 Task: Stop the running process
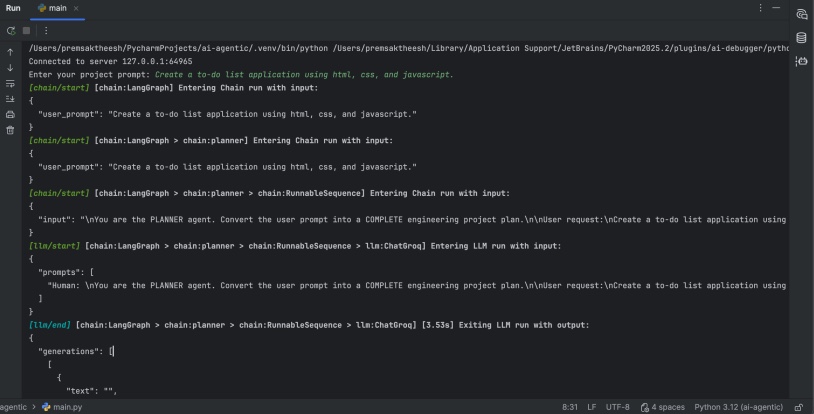[27, 30]
